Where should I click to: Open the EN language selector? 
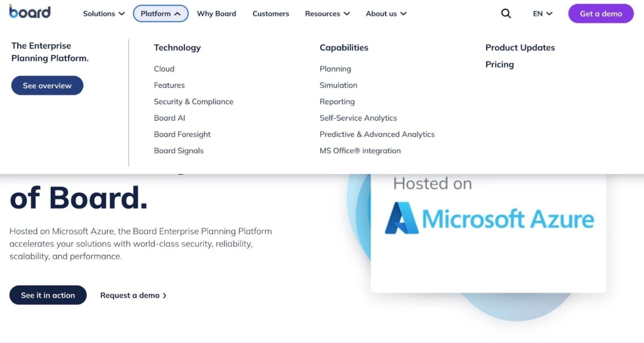[542, 14]
